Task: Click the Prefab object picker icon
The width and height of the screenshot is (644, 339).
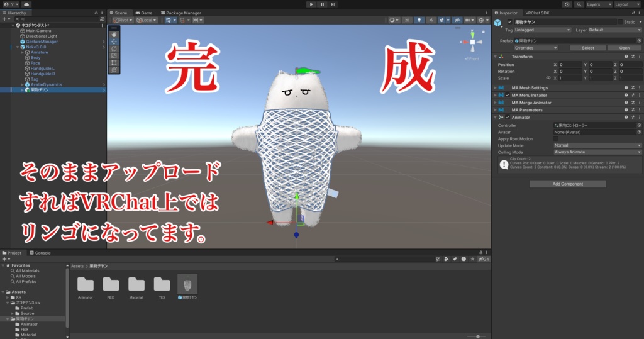Action: click(x=639, y=41)
